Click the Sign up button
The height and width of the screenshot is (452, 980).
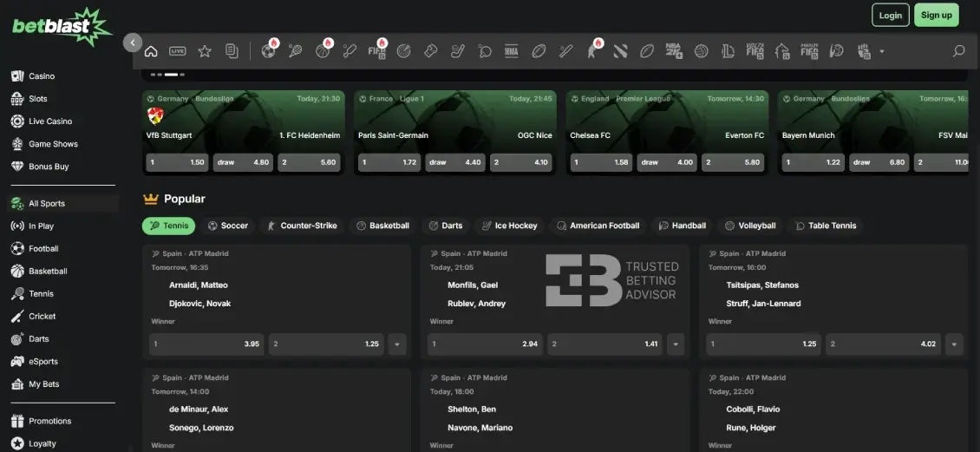[937, 15]
